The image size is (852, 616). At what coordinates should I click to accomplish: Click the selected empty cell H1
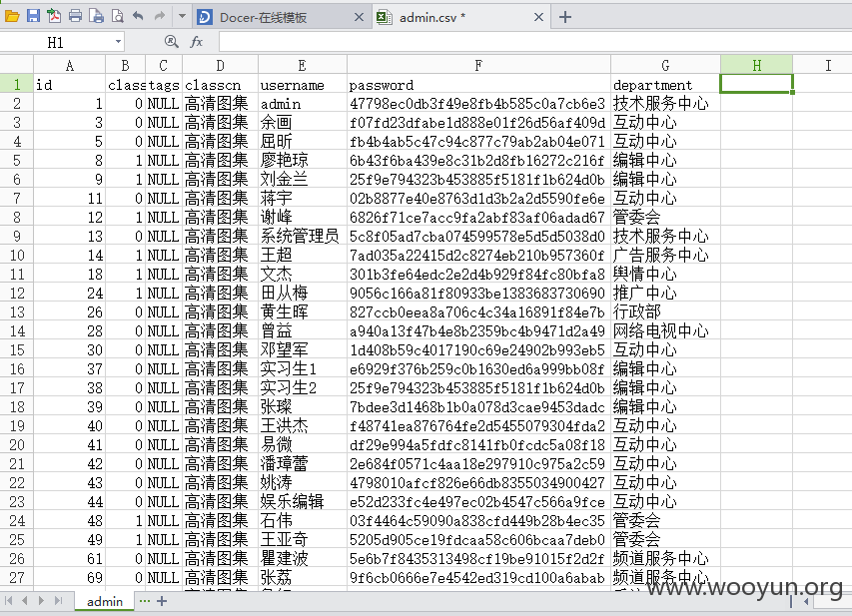(756, 84)
